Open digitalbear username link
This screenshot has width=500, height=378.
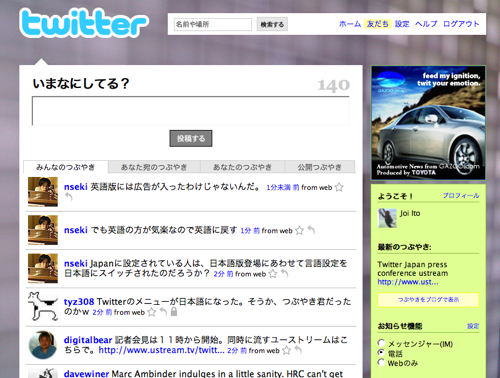click(88, 340)
